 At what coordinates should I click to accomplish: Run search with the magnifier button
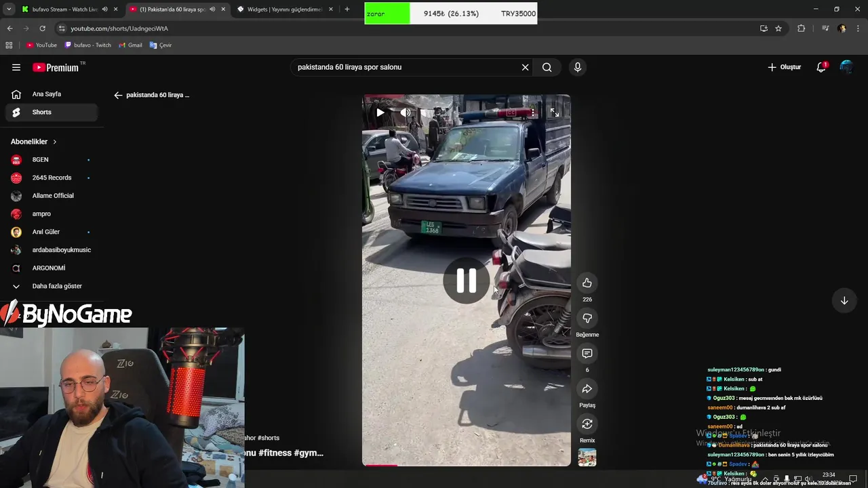(547, 67)
